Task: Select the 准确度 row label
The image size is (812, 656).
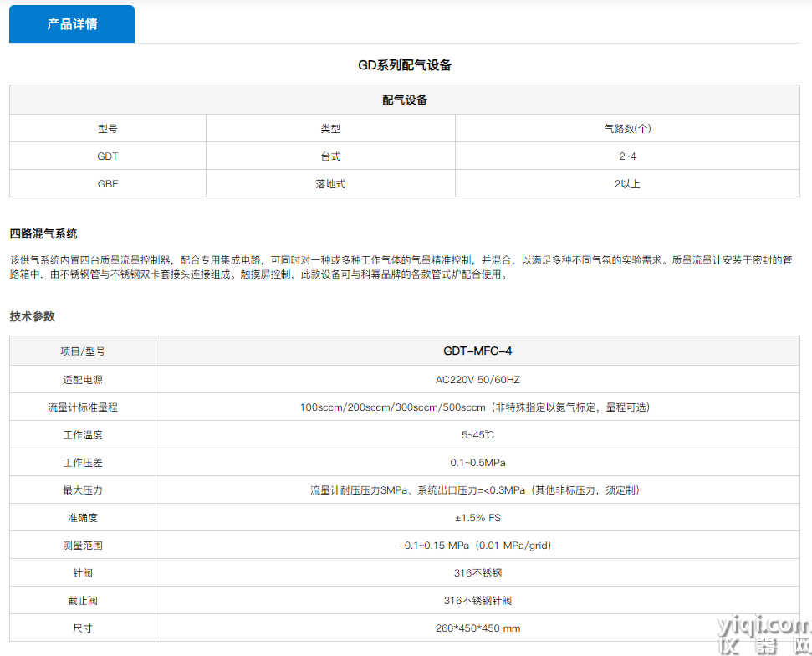Action: pyautogui.click(x=83, y=518)
